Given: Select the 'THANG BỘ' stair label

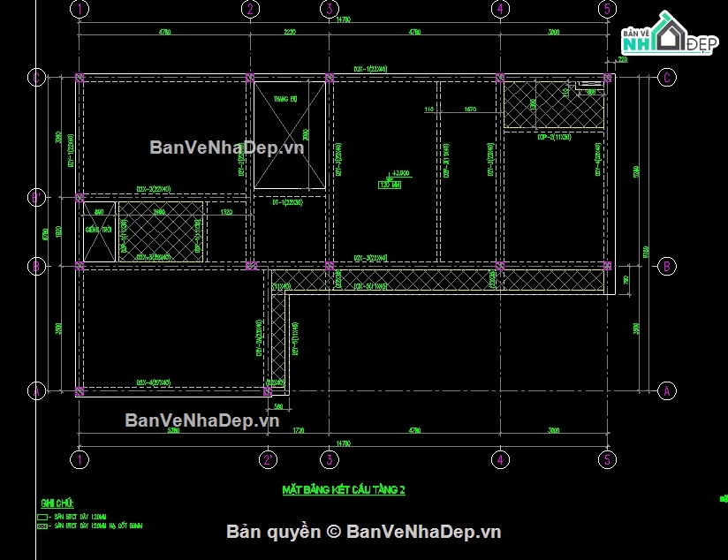Looking at the screenshot, I should point(285,99).
